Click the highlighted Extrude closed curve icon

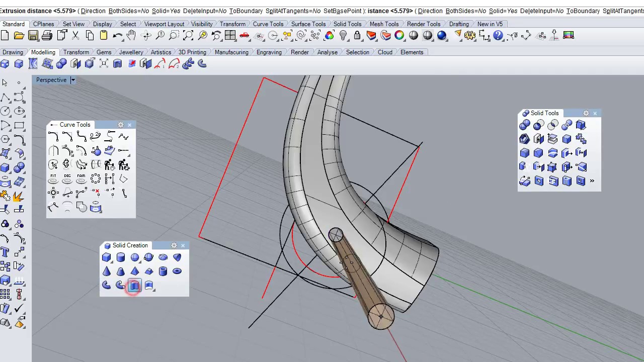coord(135,286)
